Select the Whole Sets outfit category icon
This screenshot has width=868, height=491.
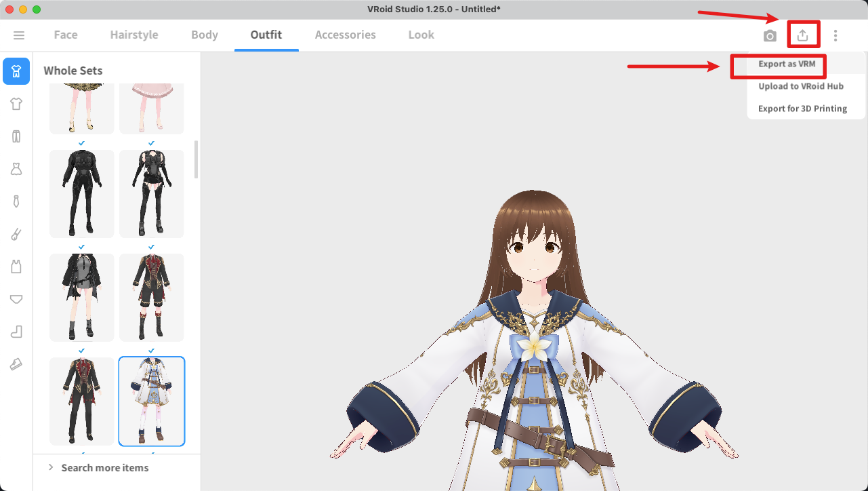tap(16, 71)
